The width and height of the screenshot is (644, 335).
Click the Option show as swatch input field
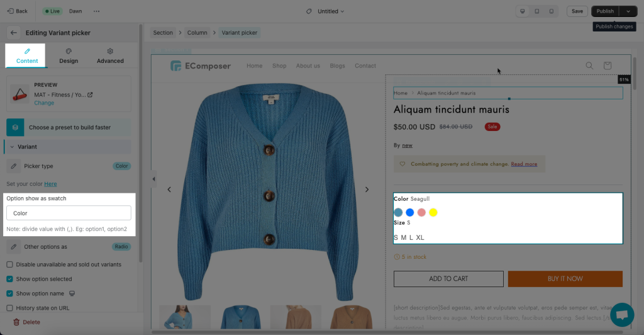click(x=69, y=213)
